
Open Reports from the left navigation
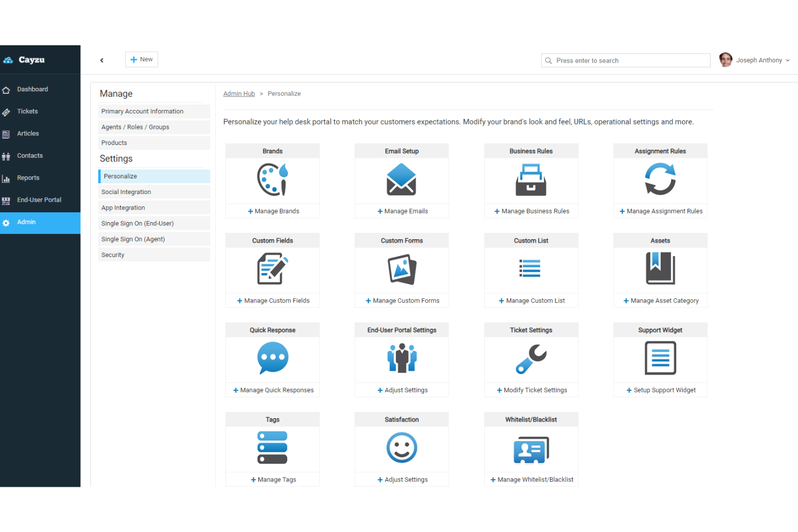point(28,178)
